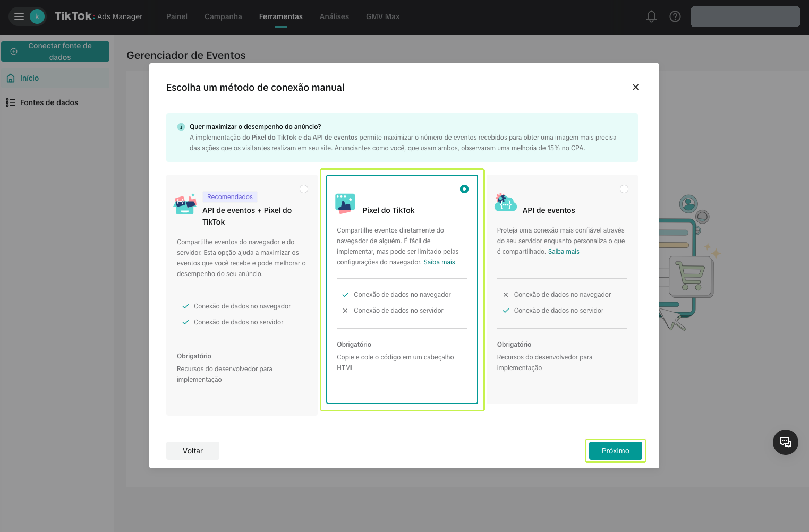Click the Pixel do TikTok thumbs-up icon
Screen dimensions: 809x532
tap(345, 203)
